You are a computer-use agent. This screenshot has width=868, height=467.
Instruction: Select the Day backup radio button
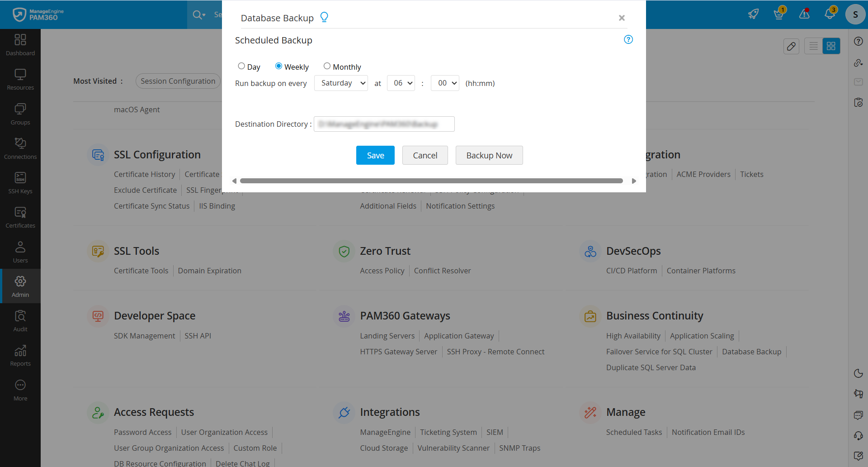click(241, 66)
